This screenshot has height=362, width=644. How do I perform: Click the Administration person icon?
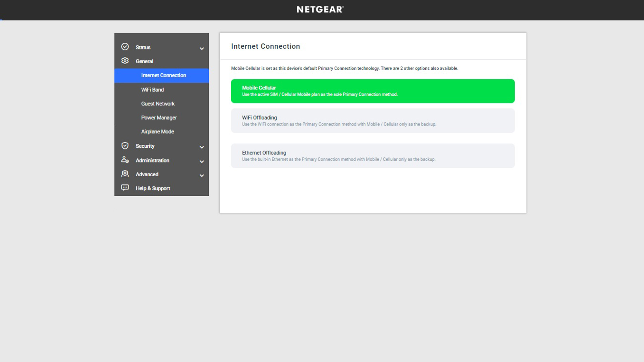(125, 160)
